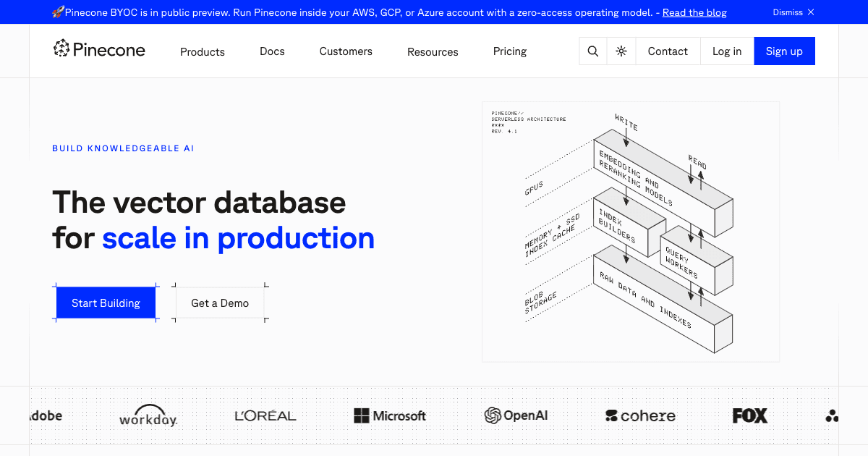Screen dimensions: 868x456
Task: Select Docs in the navigation bar
Action: (272, 51)
